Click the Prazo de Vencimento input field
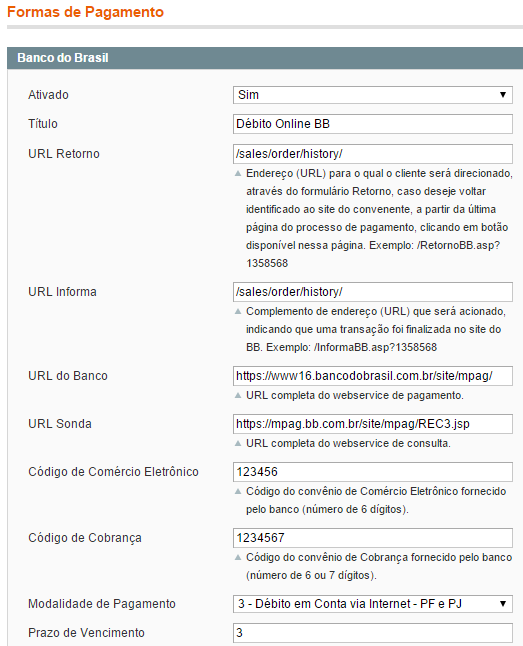Image resolution: width=523 pixels, height=646 pixels. point(373,633)
